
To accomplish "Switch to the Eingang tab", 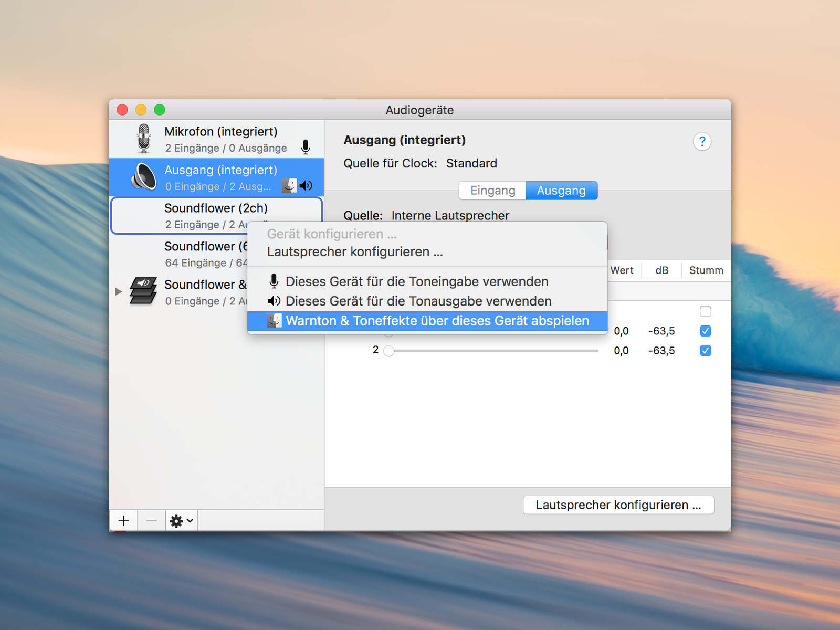I will pos(492,191).
